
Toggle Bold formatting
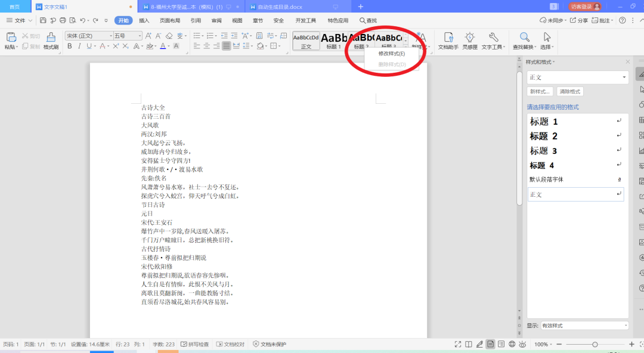[69, 46]
